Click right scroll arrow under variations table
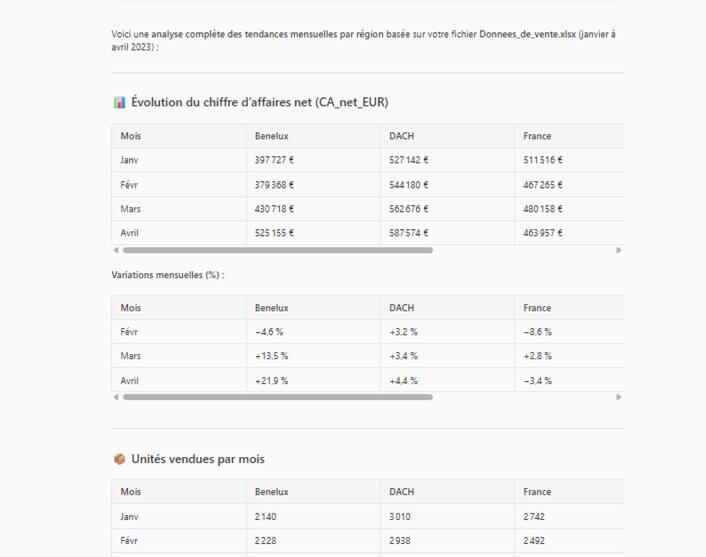 [x=619, y=397]
